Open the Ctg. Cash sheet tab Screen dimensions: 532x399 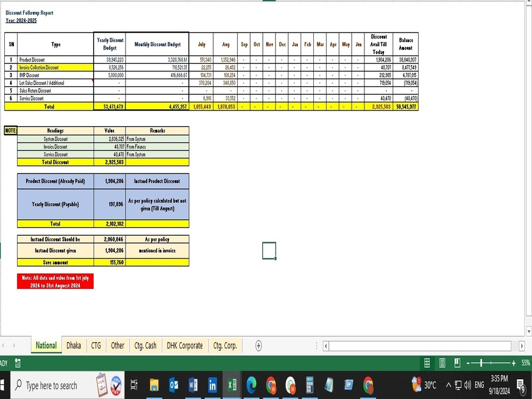[x=145, y=345]
